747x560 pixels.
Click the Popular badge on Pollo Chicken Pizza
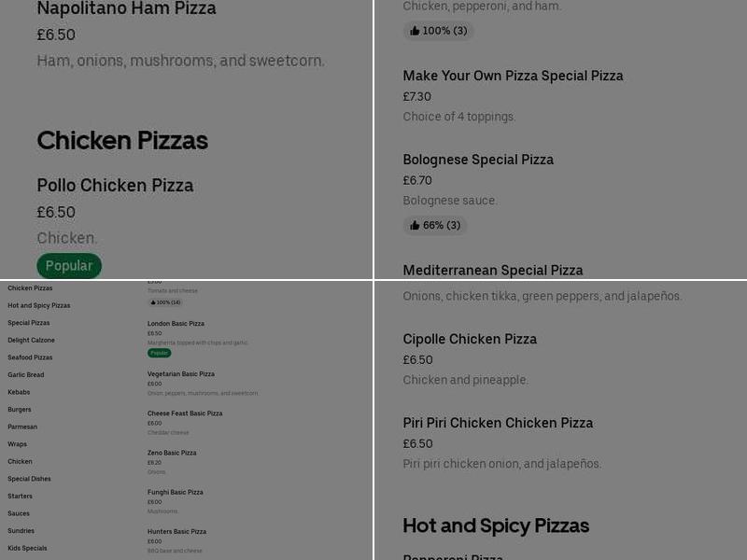(x=69, y=265)
